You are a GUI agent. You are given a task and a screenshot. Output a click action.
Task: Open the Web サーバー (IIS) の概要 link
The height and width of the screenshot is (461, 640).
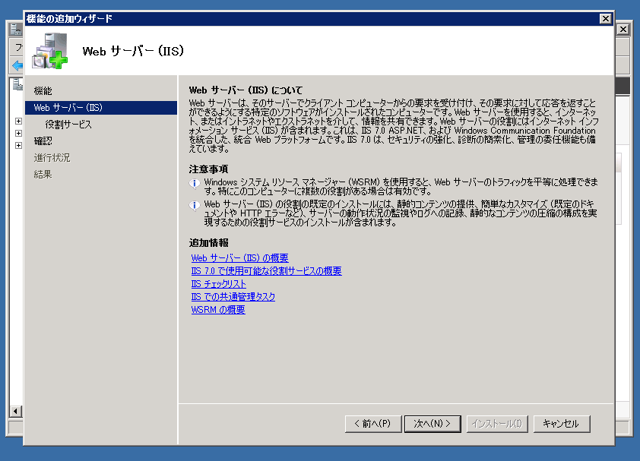coord(240,258)
